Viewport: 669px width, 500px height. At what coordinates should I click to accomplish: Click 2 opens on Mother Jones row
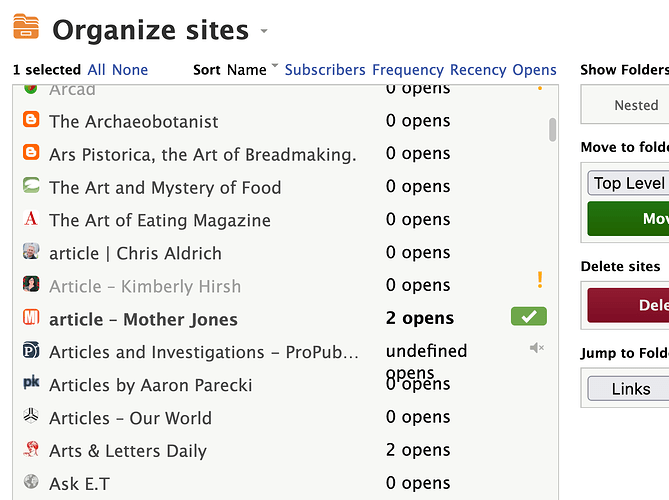(420, 318)
